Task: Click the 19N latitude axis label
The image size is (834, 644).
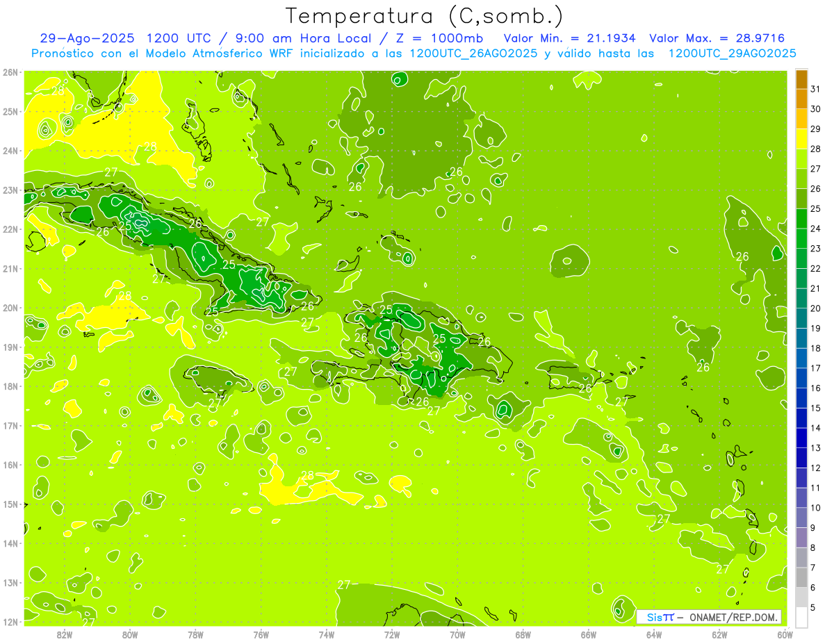Action: (x=10, y=347)
